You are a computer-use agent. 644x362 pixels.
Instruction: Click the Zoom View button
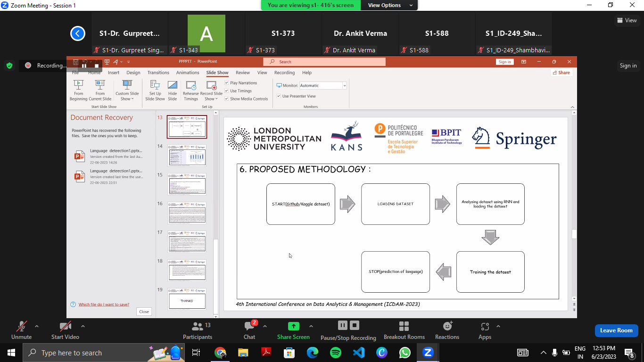627,20
